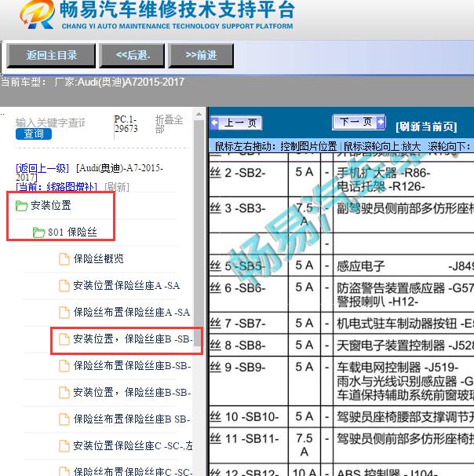
Task: Click document icon beside 保险丝布置保险丝座B SB-
Action: coord(64,419)
